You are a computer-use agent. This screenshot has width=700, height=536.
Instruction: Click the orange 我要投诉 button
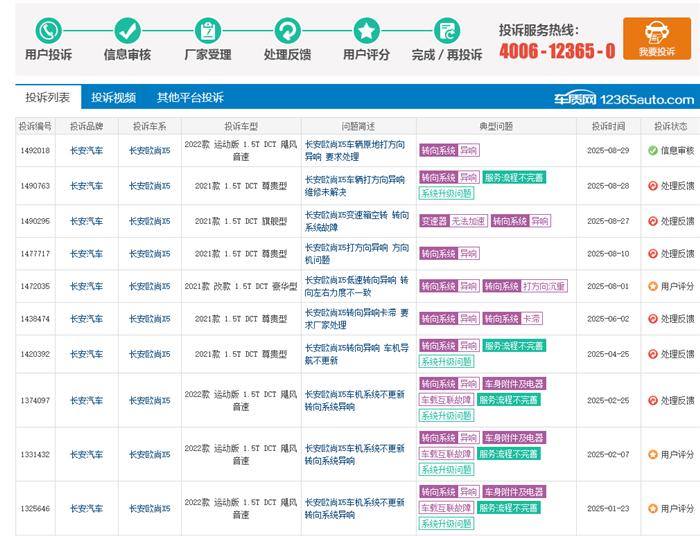(657, 38)
